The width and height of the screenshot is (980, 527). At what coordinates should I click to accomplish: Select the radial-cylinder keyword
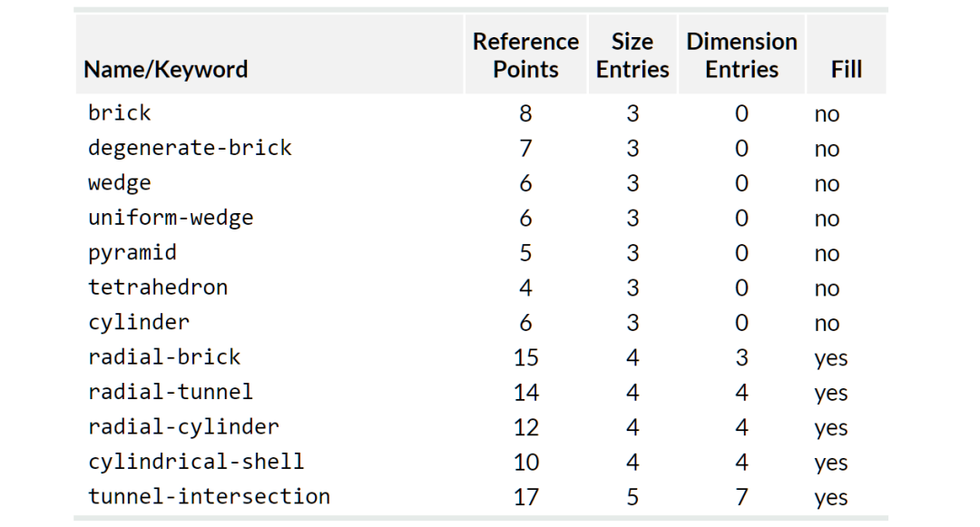(183, 426)
